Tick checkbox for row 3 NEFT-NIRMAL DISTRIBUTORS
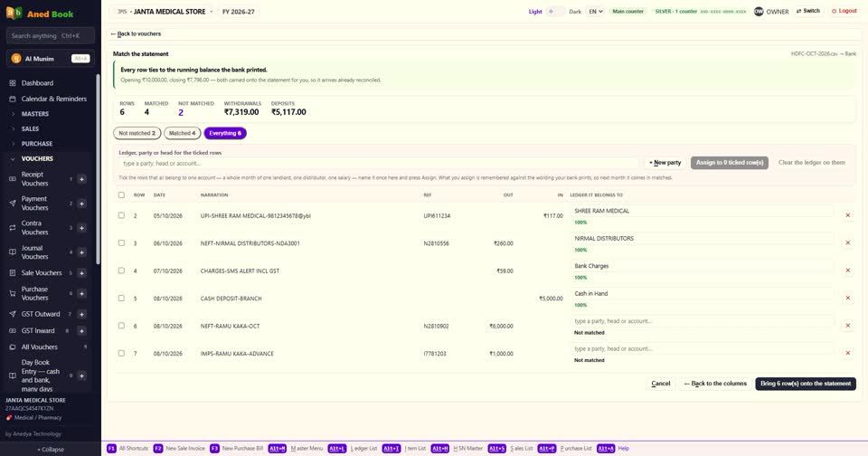Viewport: 868px width, 456px height. (121, 243)
